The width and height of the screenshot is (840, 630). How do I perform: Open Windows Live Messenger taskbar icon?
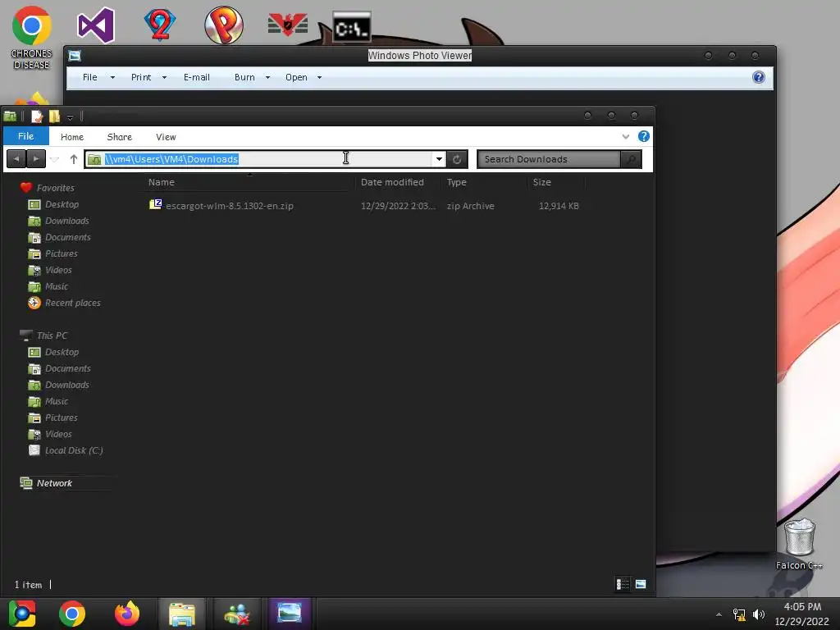pos(237,614)
